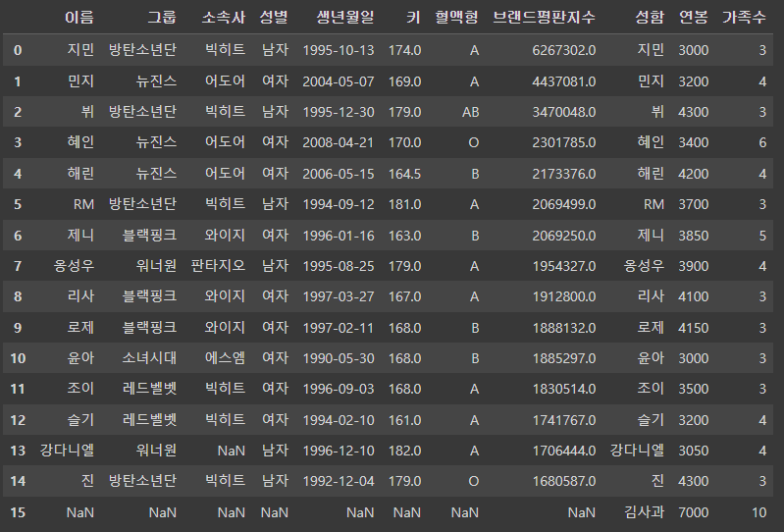This screenshot has width=784, height=532.
Task: Click blood type cell AB
Action: click(471, 112)
